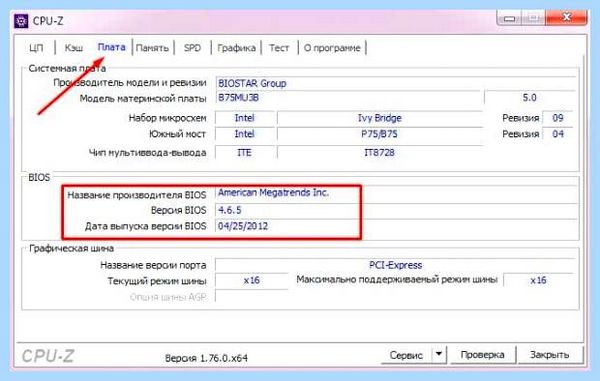Click the ITE vendor value
The width and height of the screenshot is (600, 381).
pos(245,153)
